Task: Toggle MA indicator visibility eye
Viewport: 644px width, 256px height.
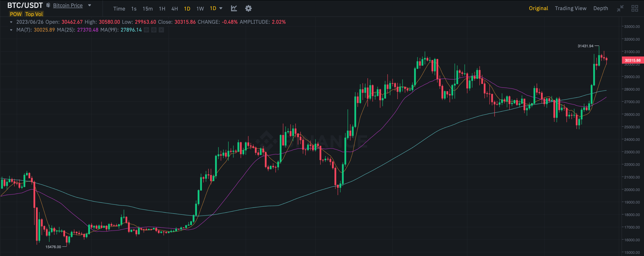Action: coord(146,30)
